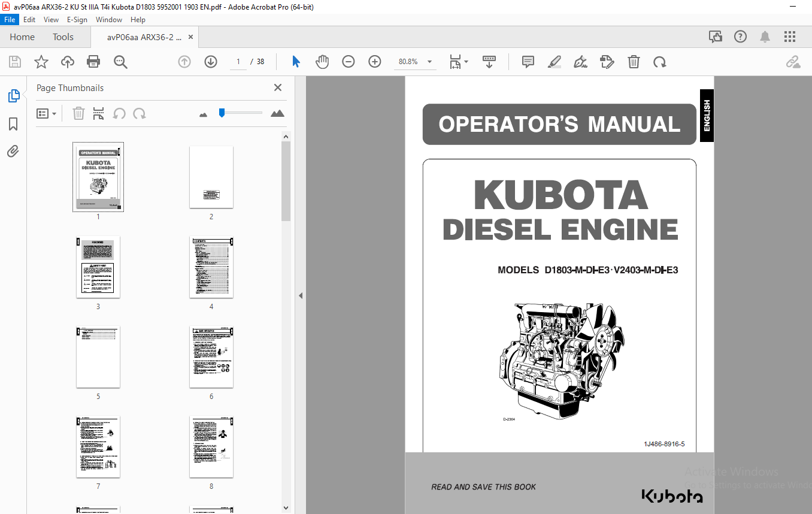Open the E-Sign menu

coord(77,19)
